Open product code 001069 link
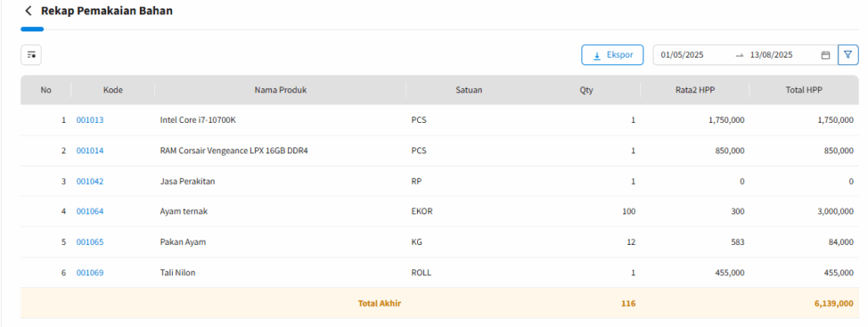The height and width of the screenshot is (327, 868). point(90,272)
